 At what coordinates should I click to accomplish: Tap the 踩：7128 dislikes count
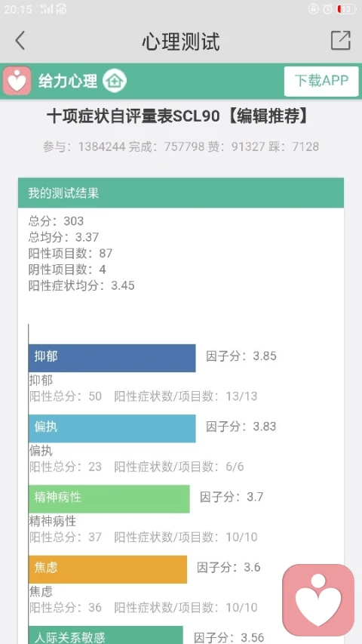click(293, 146)
